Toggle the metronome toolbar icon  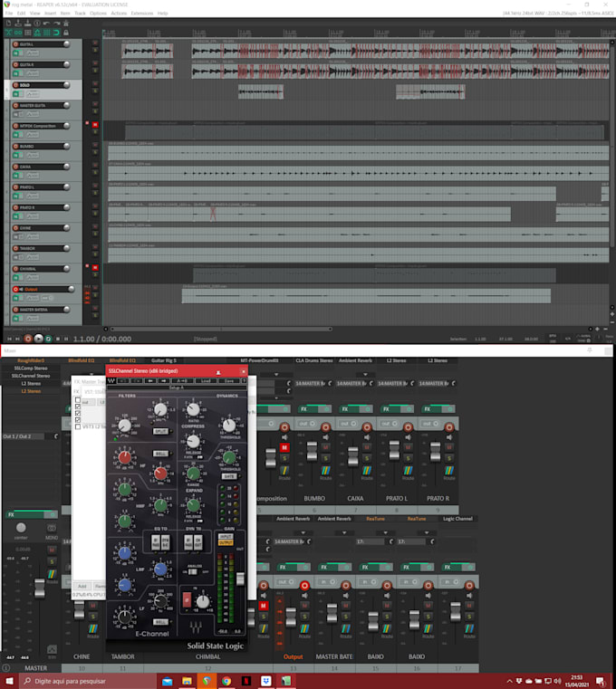66,24
